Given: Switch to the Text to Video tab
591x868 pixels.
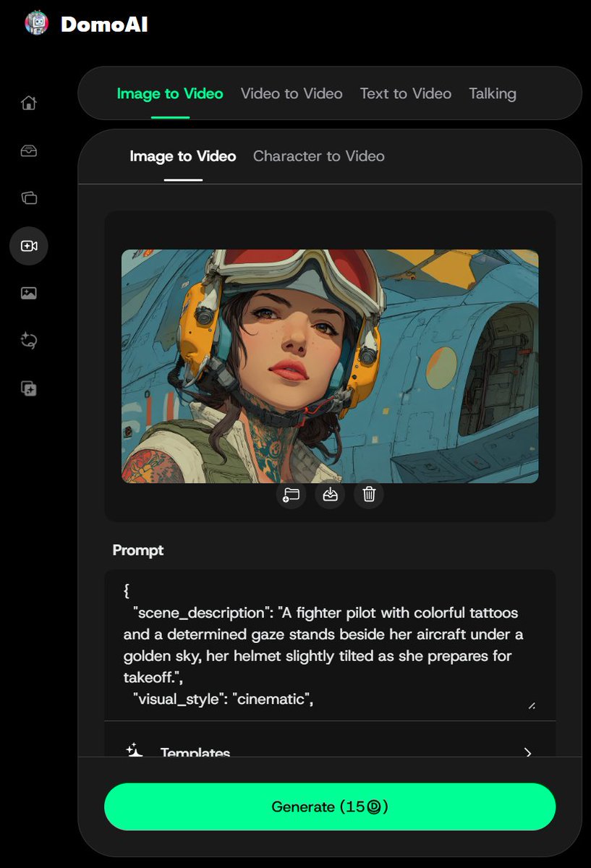Looking at the screenshot, I should point(406,93).
